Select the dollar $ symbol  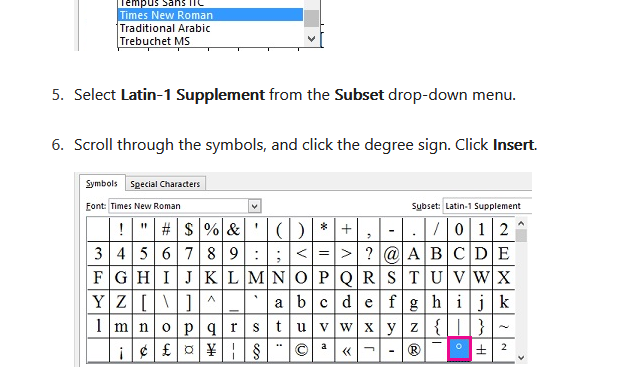(188, 229)
